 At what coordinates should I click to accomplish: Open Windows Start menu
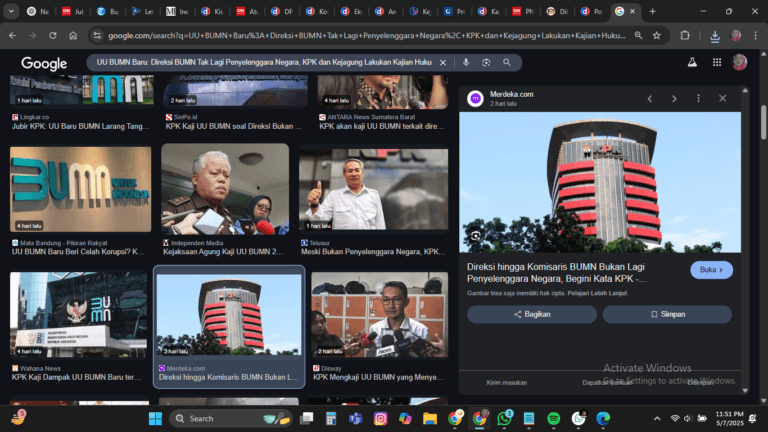[x=155, y=419]
